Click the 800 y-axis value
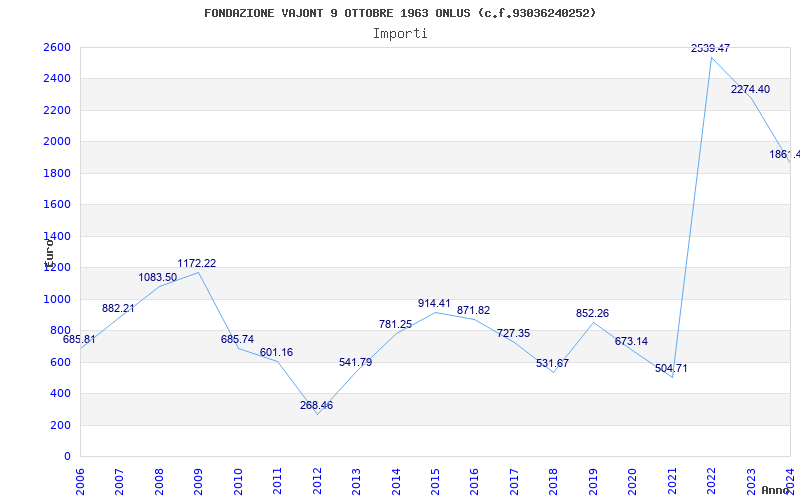Screen dimensions: 800x500 point(60,331)
